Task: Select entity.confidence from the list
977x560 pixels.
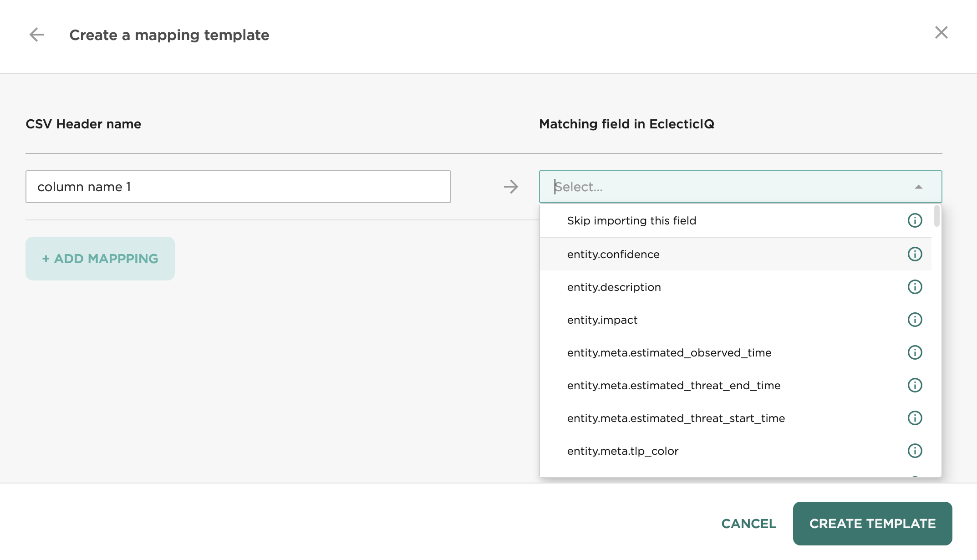Action: coord(735,254)
